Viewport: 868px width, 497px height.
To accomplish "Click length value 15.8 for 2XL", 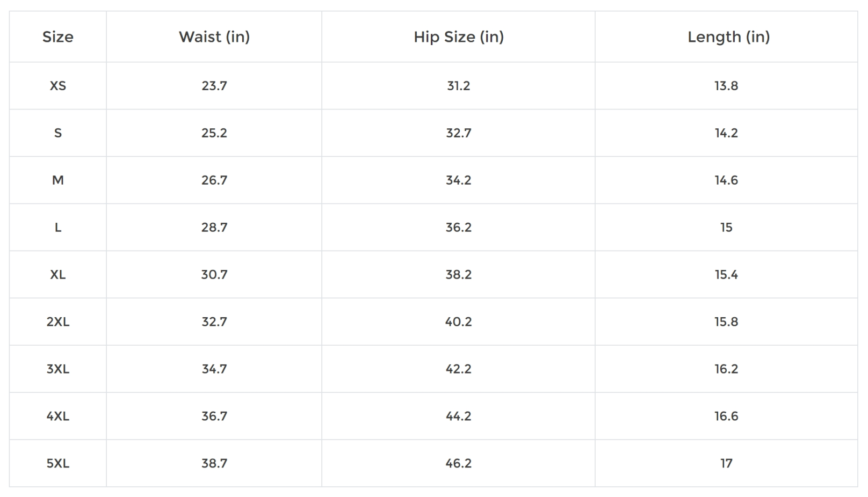I will (726, 322).
